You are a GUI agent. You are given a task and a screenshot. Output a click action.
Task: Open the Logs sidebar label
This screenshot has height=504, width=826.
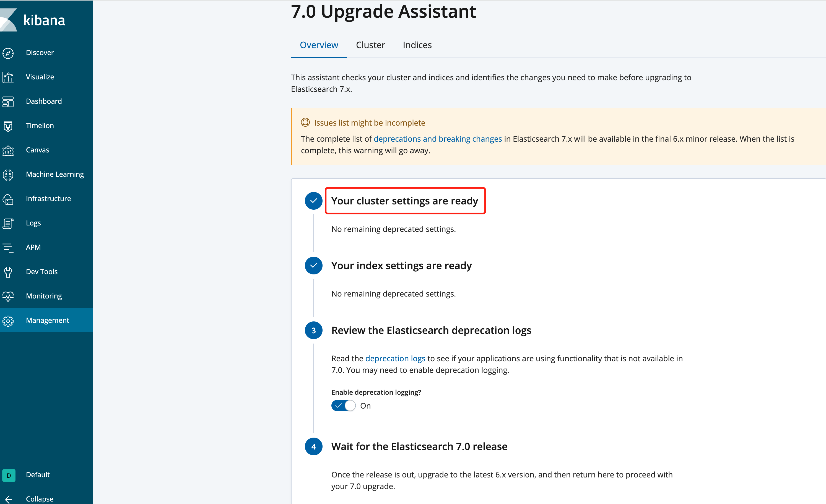pos(33,223)
